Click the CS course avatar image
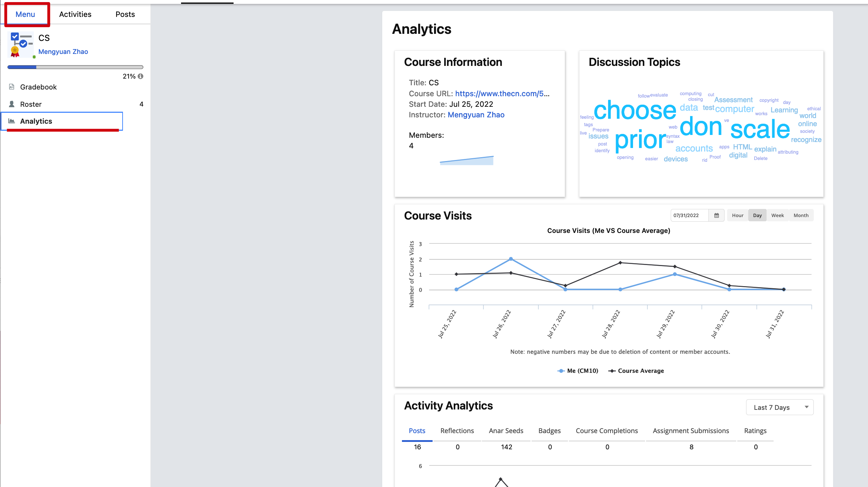The width and height of the screenshot is (868, 487). (x=21, y=45)
